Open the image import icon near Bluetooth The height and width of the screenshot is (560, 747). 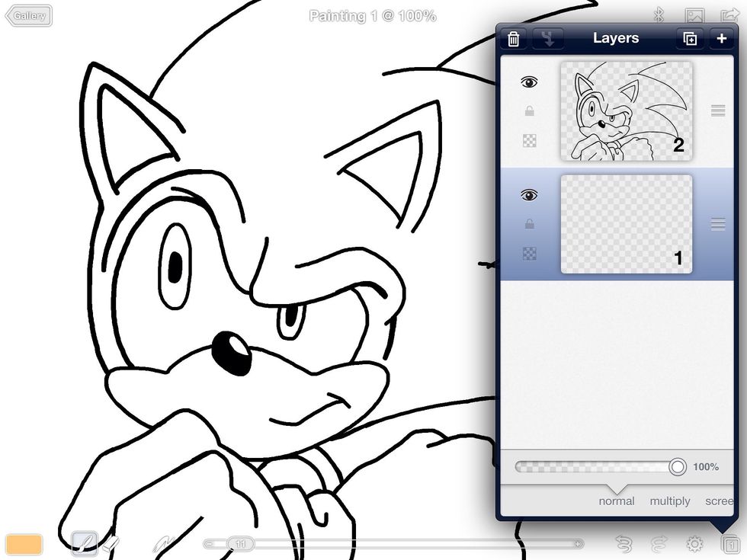695,14
